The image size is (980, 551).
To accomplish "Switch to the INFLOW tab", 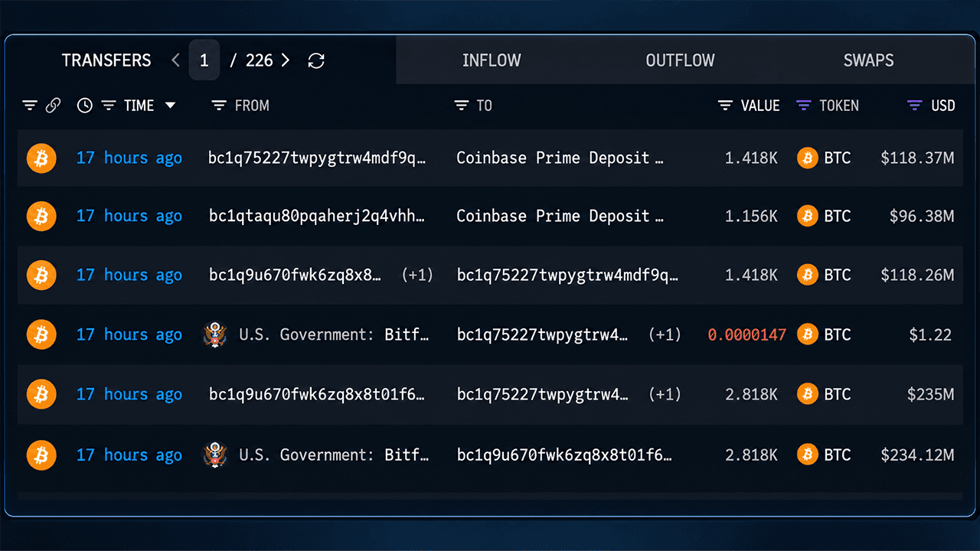I will point(492,60).
